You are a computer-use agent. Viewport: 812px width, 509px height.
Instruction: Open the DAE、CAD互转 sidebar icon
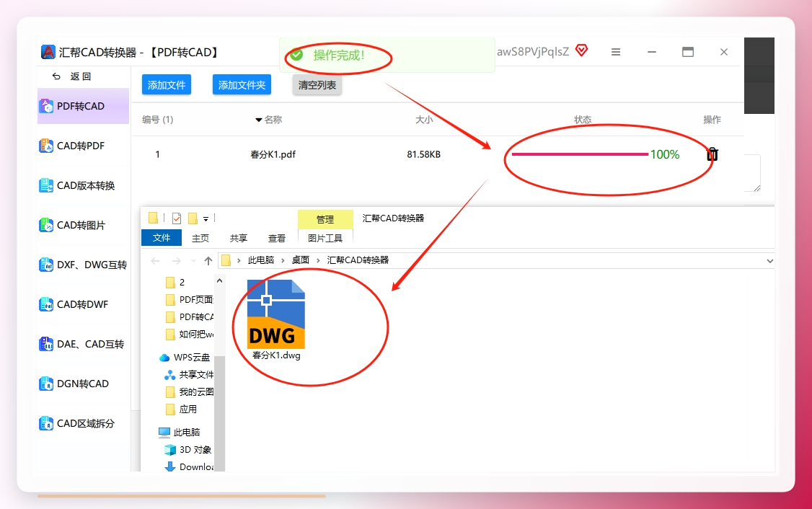click(x=46, y=344)
